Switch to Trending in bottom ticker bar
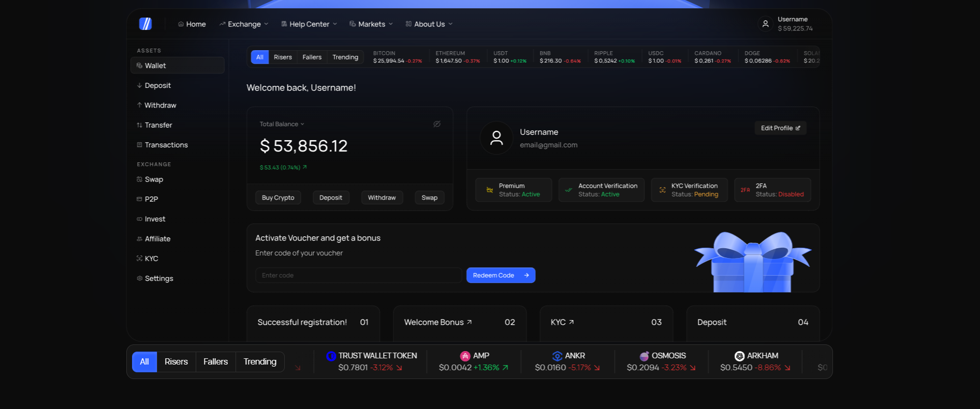The height and width of the screenshot is (409, 980). pos(260,362)
